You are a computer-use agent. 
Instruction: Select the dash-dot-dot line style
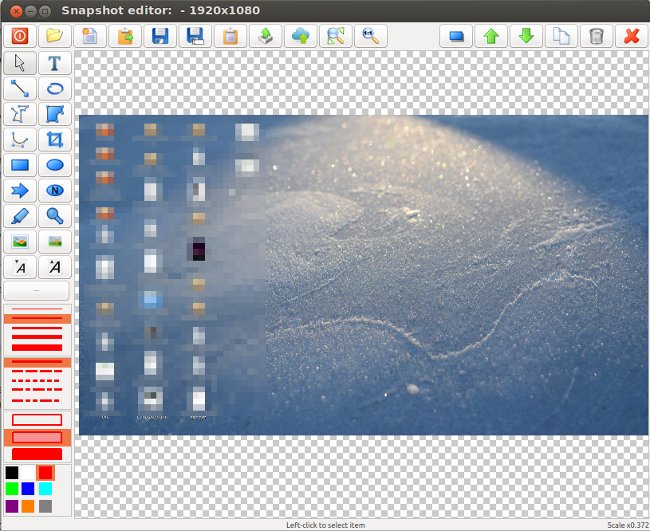click(37, 400)
